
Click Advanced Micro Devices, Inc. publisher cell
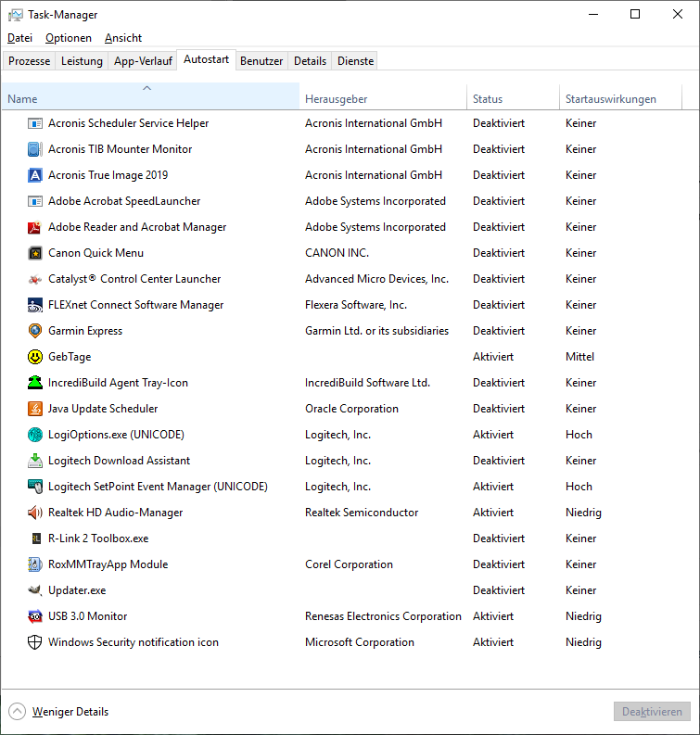tap(376, 279)
